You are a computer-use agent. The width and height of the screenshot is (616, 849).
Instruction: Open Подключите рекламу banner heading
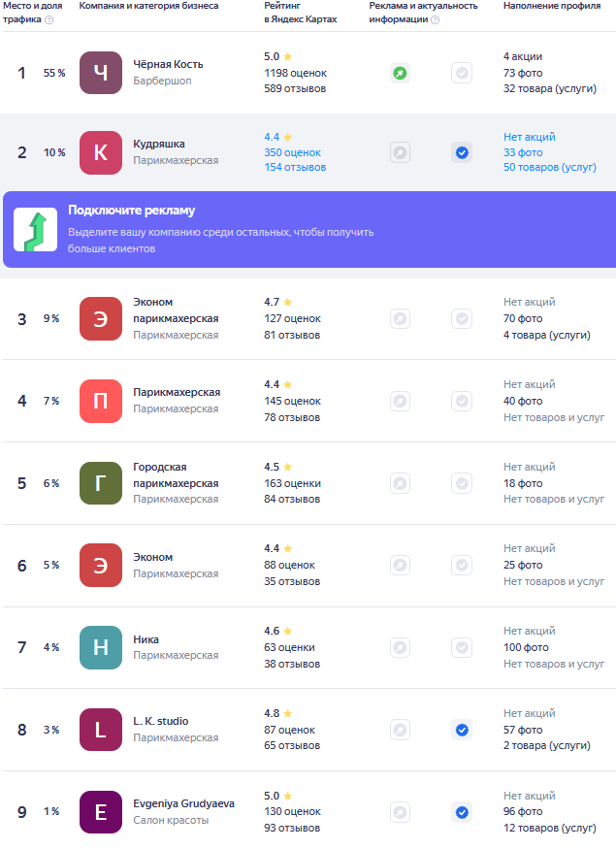(132, 211)
